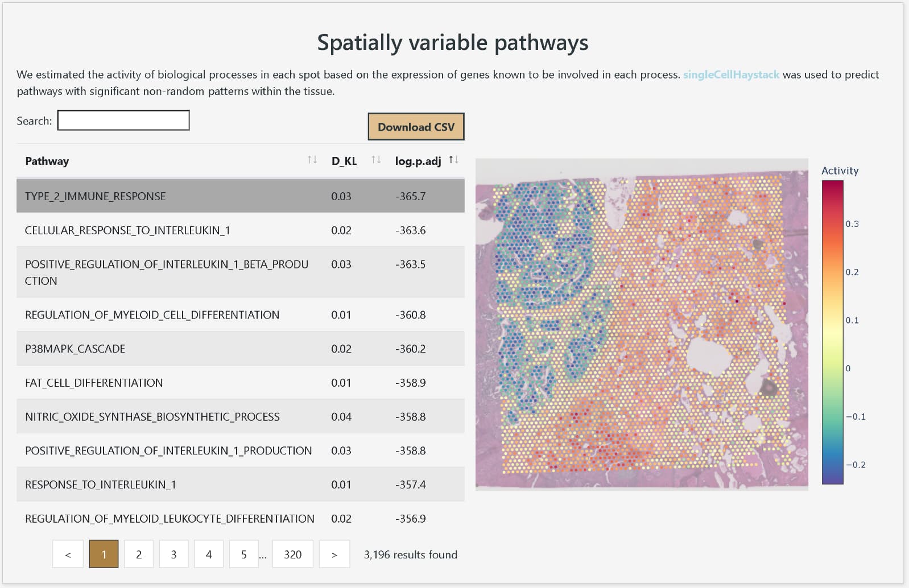909x588 pixels.
Task: Sort table by D_KL column arrows
Action: 375,160
